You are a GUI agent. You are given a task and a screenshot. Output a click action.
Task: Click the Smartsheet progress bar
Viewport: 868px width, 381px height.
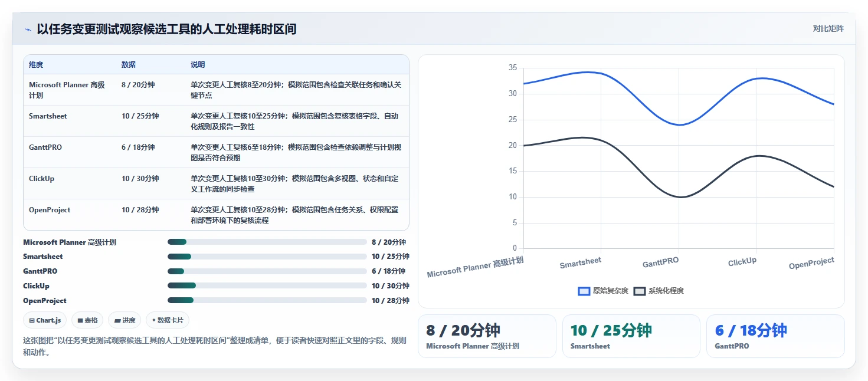pos(267,257)
